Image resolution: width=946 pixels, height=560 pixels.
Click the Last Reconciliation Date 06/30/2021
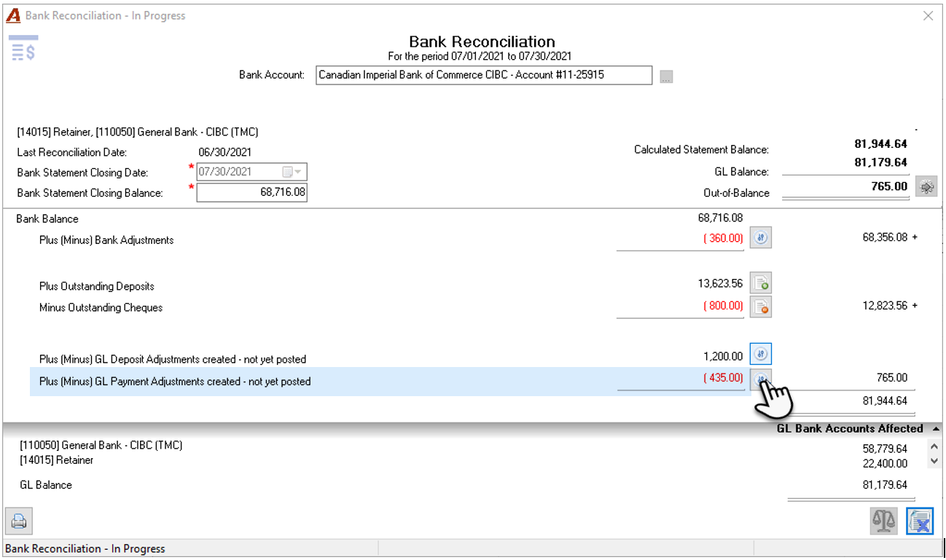(x=225, y=152)
